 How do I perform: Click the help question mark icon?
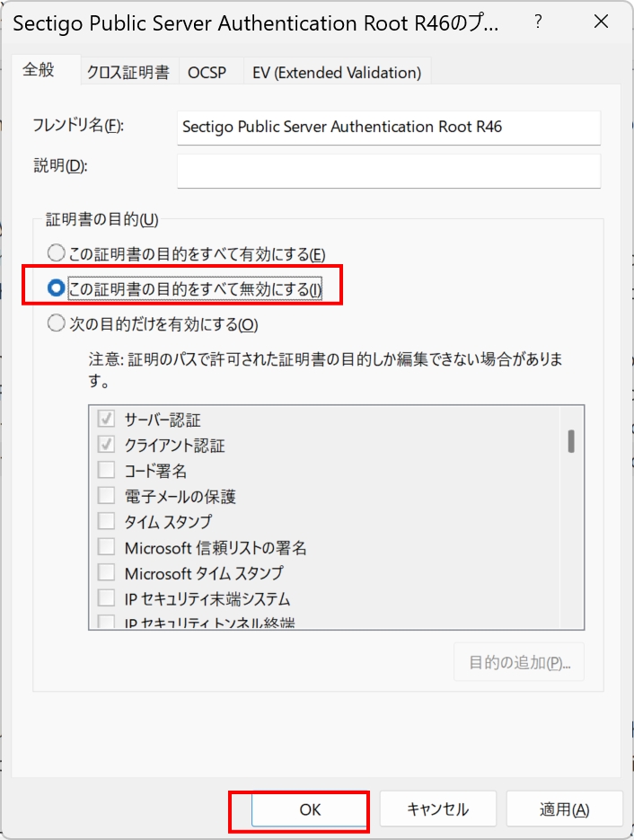click(538, 22)
